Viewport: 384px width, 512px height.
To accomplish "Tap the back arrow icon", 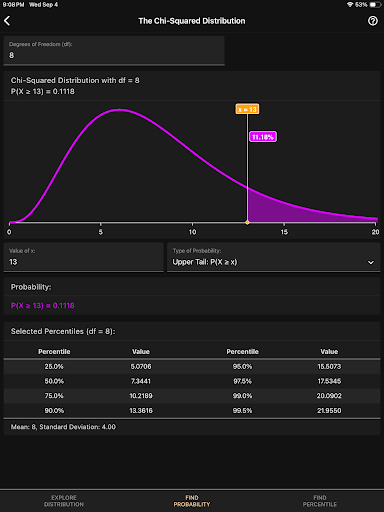I will pyautogui.click(x=7, y=21).
